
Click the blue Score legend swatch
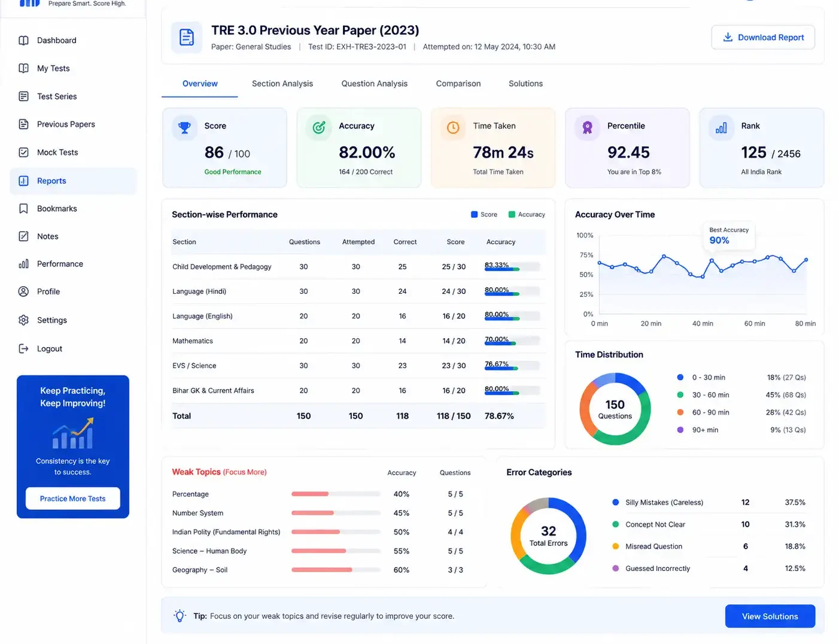(475, 214)
